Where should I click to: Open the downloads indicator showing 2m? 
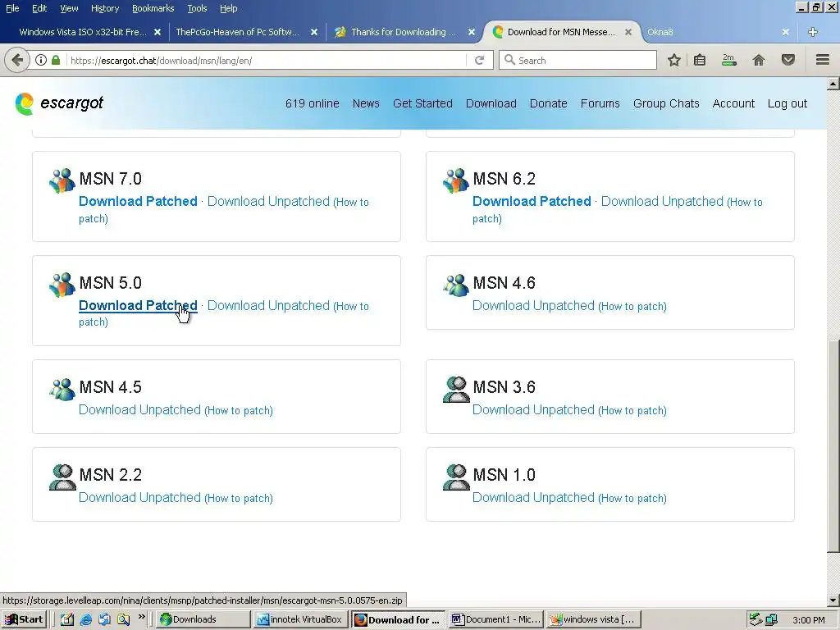[x=728, y=60]
